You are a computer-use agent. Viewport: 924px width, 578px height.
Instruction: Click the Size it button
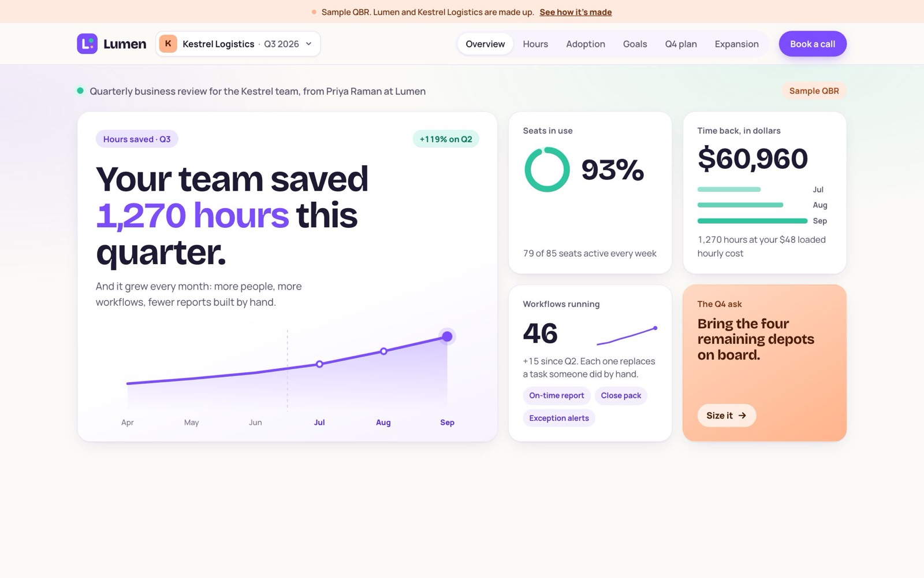pos(726,416)
